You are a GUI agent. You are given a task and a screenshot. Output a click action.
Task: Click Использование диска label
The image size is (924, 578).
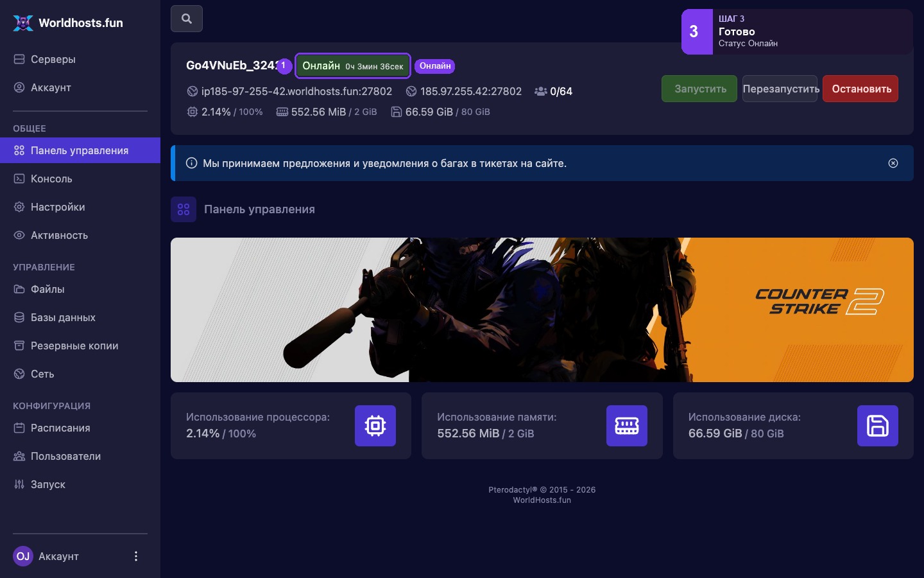coord(744,417)
